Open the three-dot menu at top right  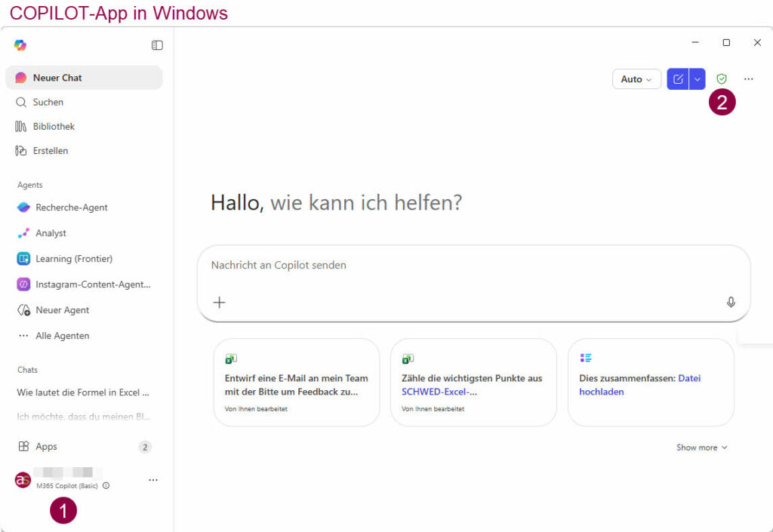pyautogui.click(x=749, y=79)
